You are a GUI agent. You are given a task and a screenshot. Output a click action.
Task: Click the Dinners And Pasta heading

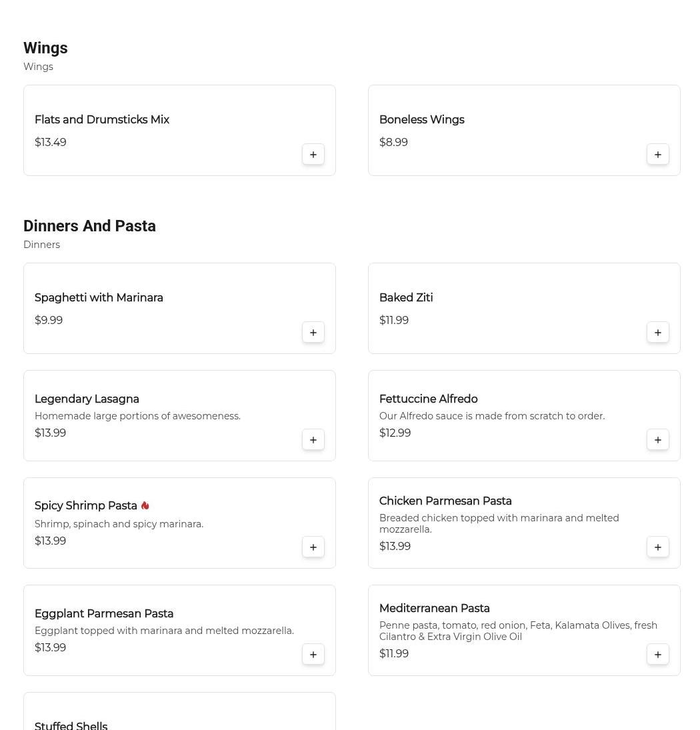(x=89, y=226)
